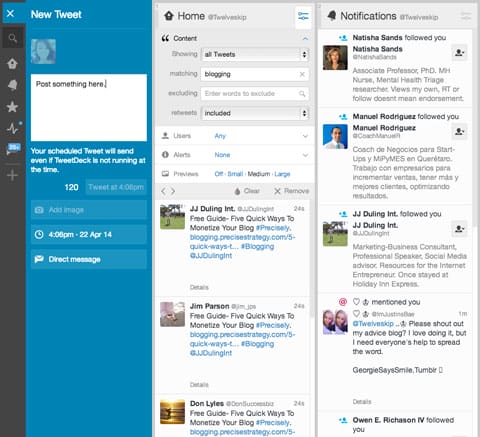Go to Home column via sidebar house icon
The width and height of the screenshot is (480, 437).
click(x=12, y=63)
